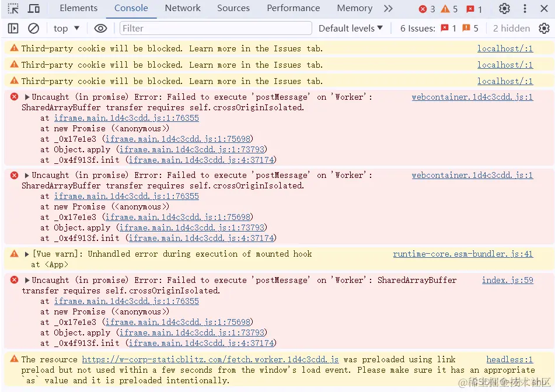This screenshot has height=392, width=555.
Task: Open iframe.main link 1:75698 in the third error
Action: pyautogui.click(x=177, y=322)
